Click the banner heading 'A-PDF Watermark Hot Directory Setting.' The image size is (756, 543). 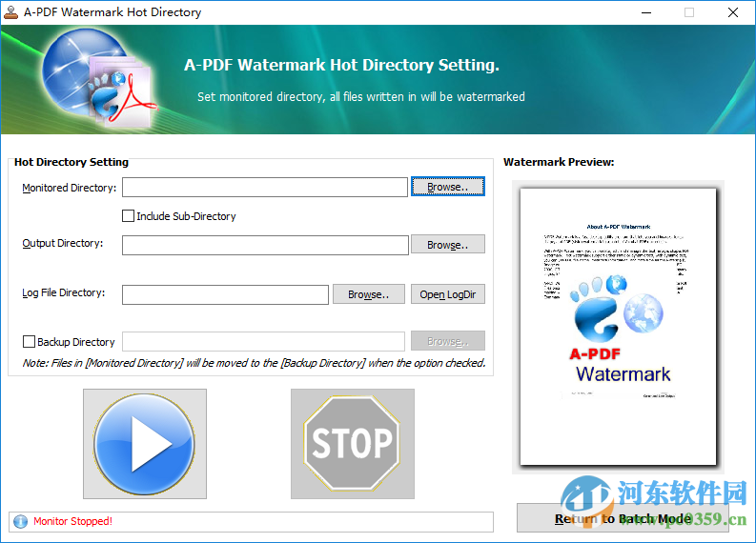(341, 65)
